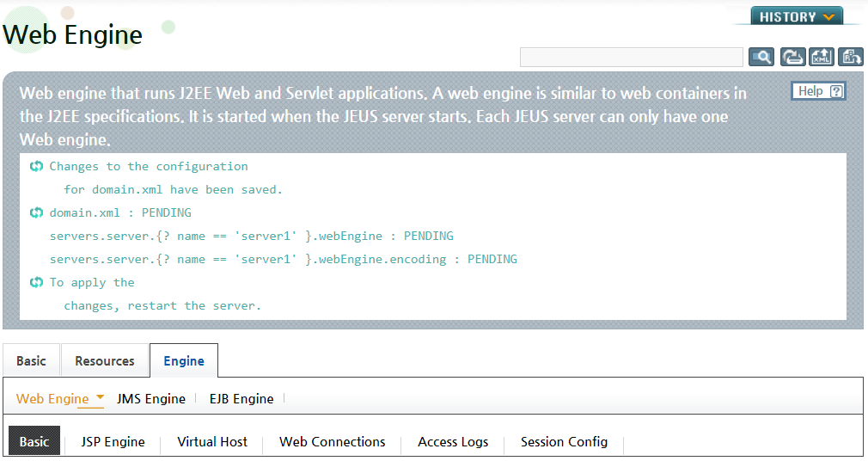Open the JSP Engine sub-tab
This screenshot has width=868, height=461.
[x=113, y=441]
